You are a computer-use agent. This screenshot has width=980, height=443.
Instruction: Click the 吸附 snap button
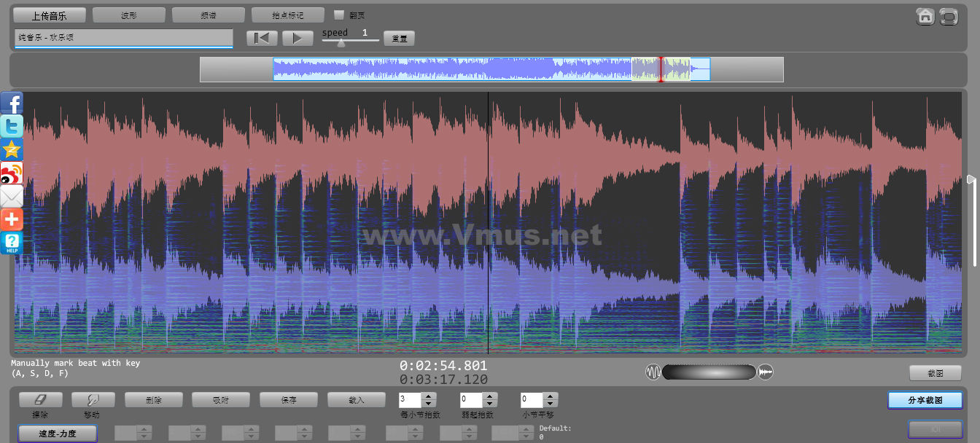click(x=221, y=399)
